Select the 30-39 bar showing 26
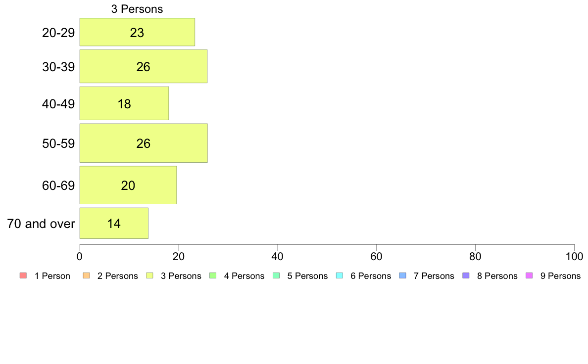 pyautogui.click(x=143, y=66)
